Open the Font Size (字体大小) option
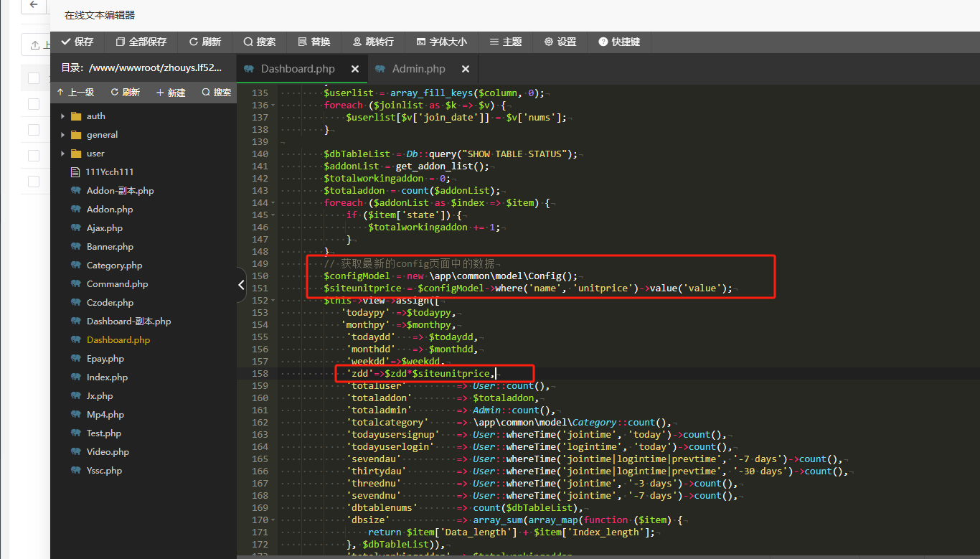The width and height of the screenshot is (980, 559). click(441, 42)
